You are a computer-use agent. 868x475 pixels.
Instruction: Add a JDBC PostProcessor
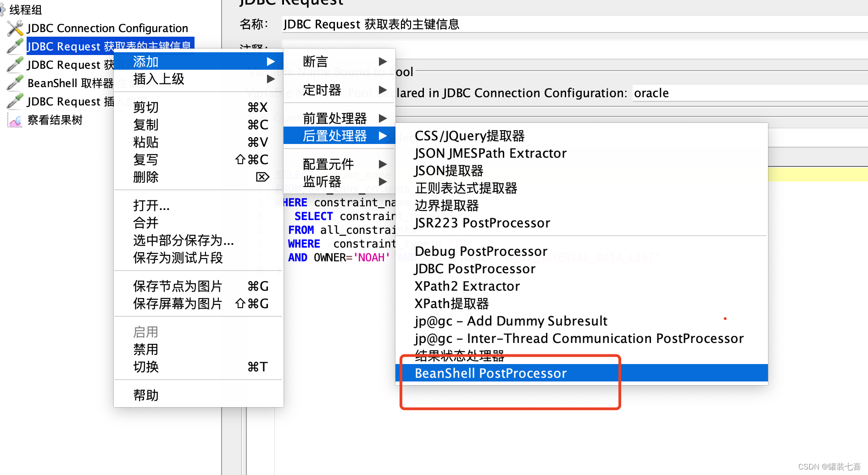pos(582,269)
